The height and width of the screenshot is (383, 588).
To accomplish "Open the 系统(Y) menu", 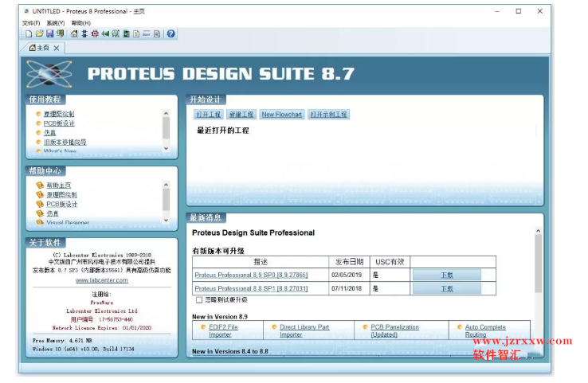I will (56, 23).
